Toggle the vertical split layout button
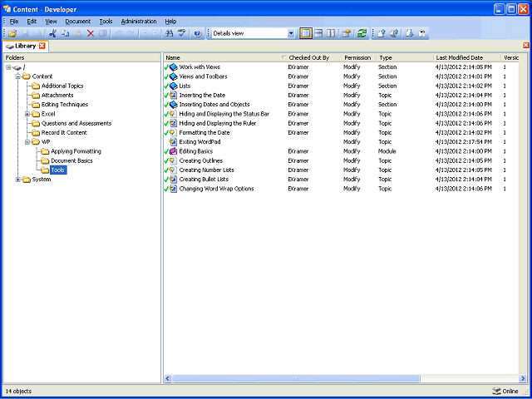 point(331,33)
